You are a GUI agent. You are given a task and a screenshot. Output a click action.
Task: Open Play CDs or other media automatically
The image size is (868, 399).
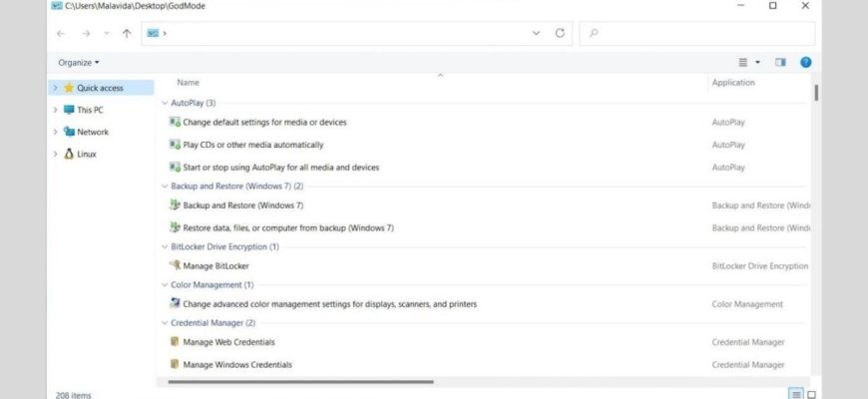click(253, 145)
